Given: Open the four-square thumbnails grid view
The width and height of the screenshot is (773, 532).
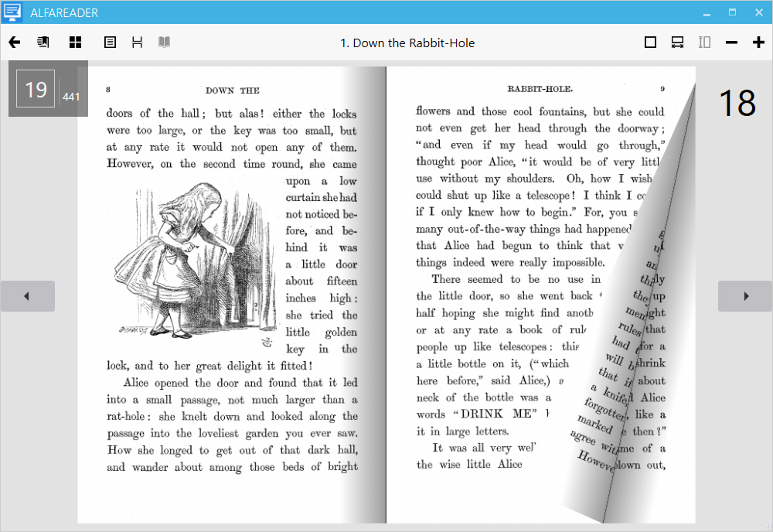Looking at the screenshot, I should tap(75, 43).
